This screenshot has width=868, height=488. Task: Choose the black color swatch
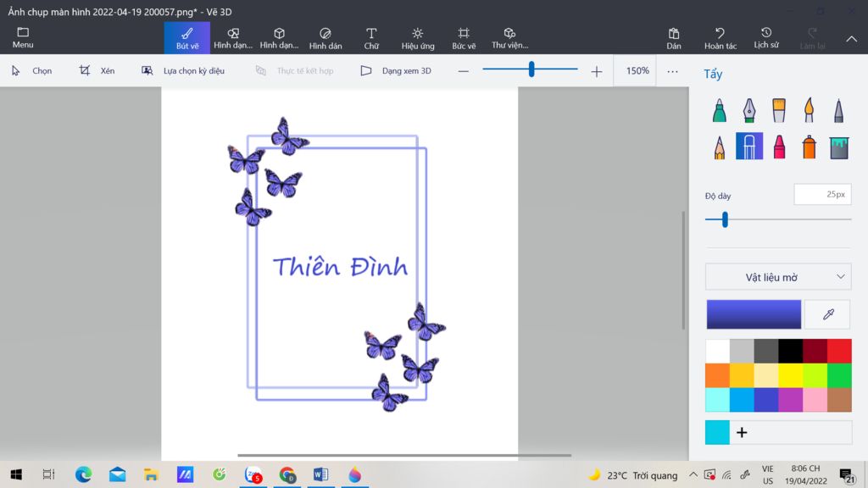[x=791, y=352]
